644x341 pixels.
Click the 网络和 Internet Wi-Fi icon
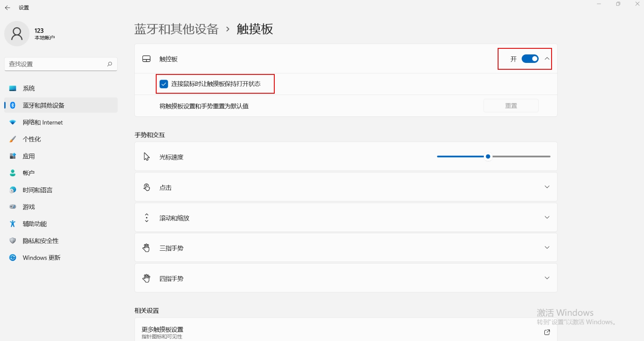(13, 122)
